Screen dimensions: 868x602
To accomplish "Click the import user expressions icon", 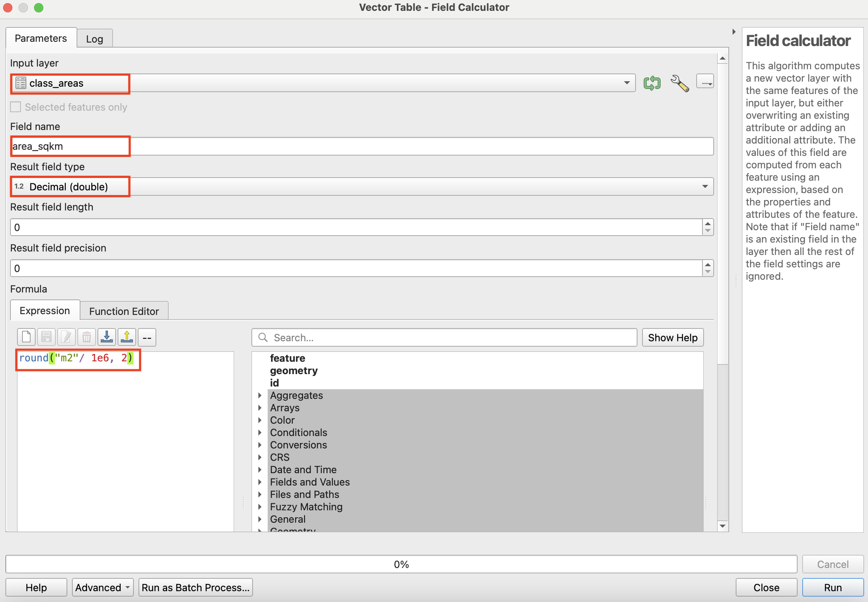I will click(x=106, y=337).
